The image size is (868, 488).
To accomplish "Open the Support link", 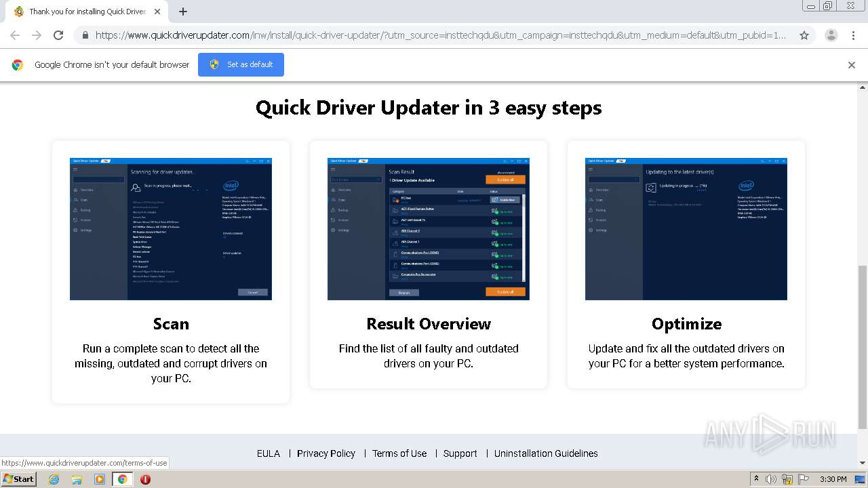I will 460,453.
